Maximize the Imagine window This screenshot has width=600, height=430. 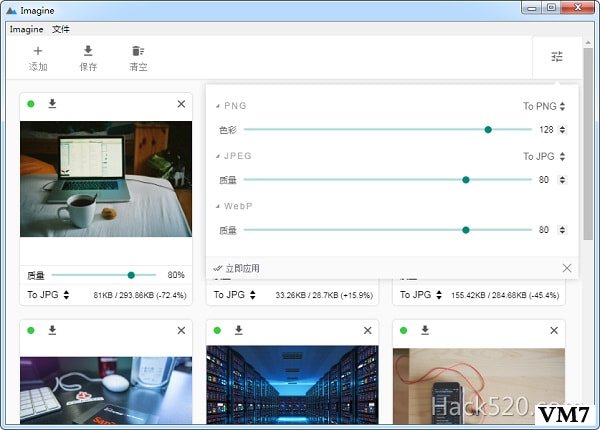(551, 8)
